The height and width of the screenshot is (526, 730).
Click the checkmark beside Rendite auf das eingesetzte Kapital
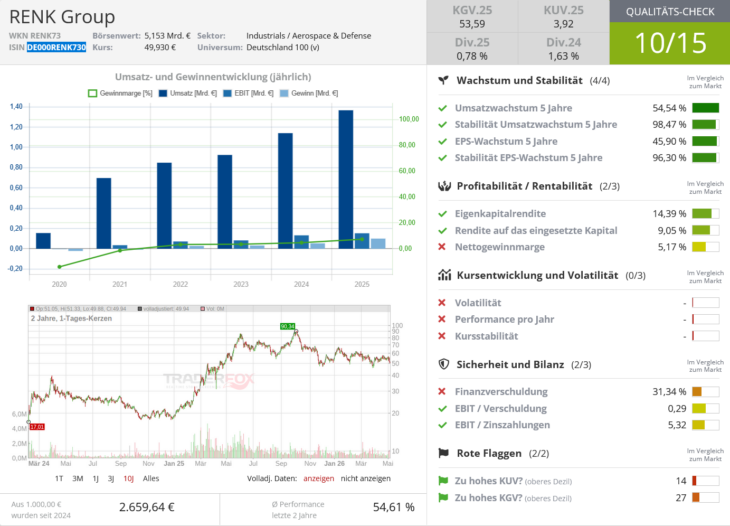tap(442, 230)
